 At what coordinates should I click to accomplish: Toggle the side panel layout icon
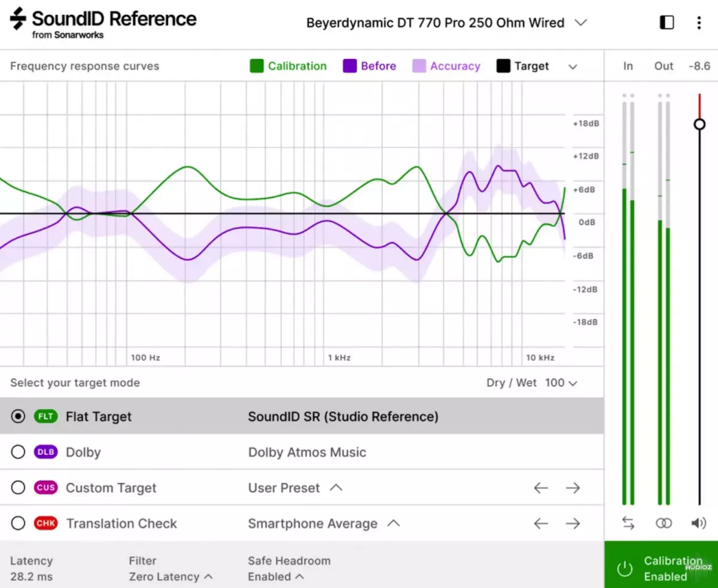[667, 23]
